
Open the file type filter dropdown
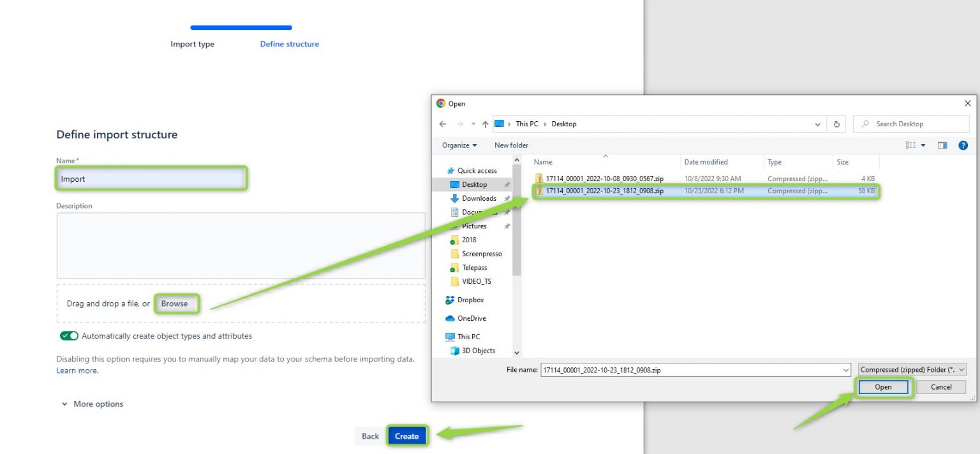pos(912,370)
